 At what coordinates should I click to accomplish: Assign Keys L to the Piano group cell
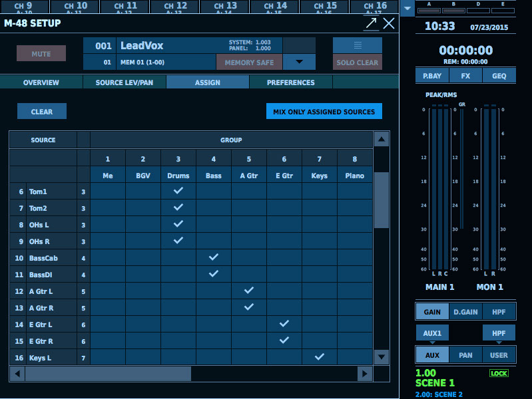[x=354, y=357]
